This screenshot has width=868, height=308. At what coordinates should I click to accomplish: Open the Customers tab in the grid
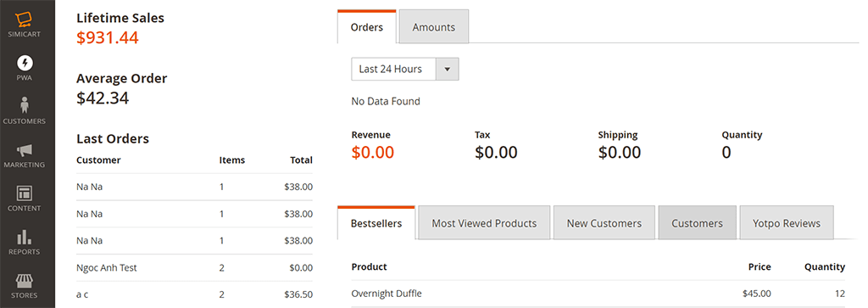(x=698, y=223)
